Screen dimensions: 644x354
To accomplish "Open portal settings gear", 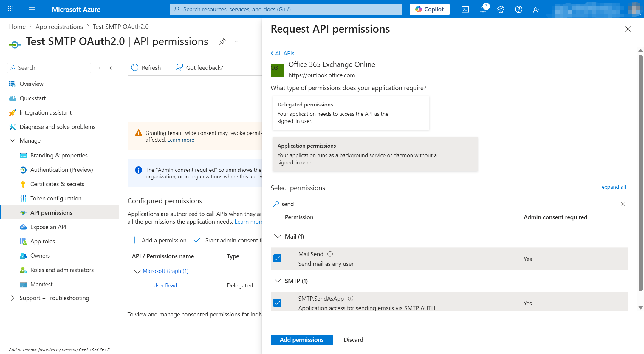I will tap(501, 9).
